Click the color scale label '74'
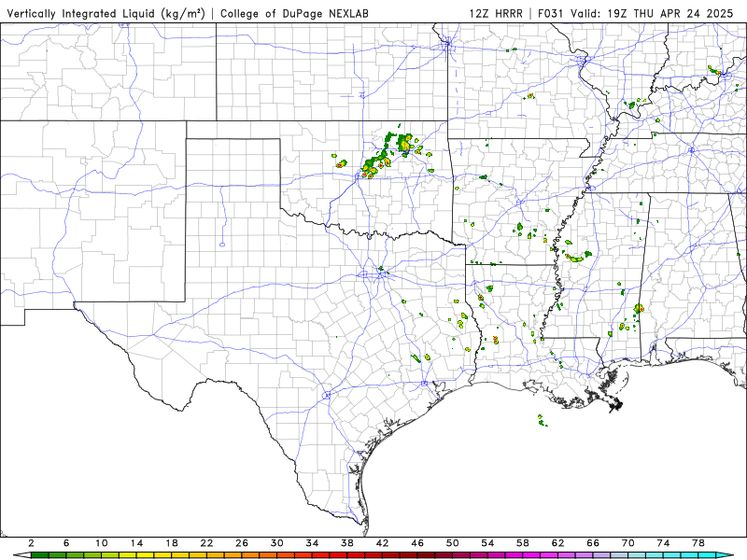The width and height of the screenshot is (747, 560). pos(663,543)
